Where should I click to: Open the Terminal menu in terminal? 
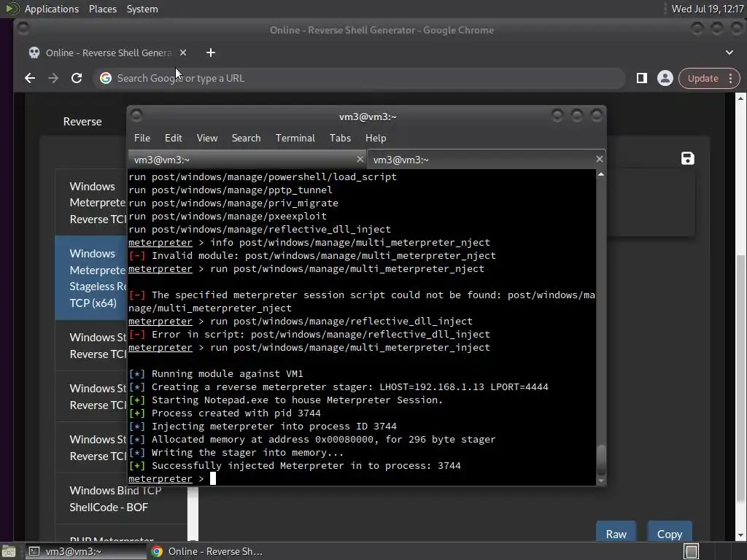[295, 138]
